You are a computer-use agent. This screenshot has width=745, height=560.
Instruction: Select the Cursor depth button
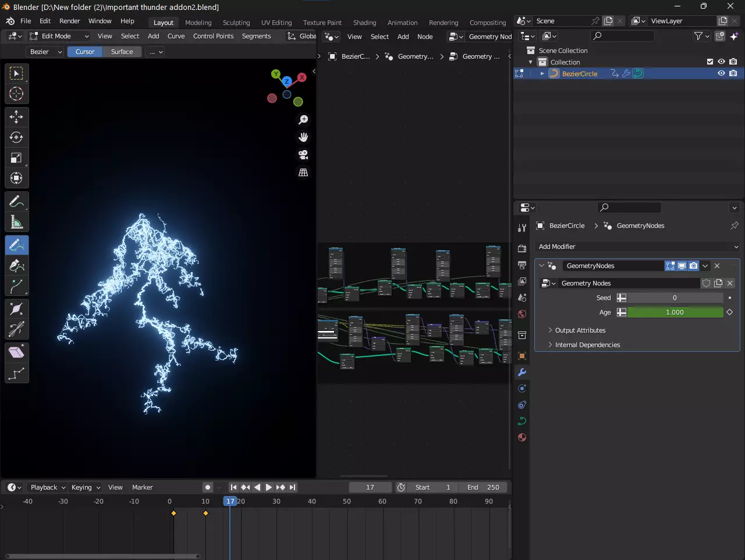85,52
